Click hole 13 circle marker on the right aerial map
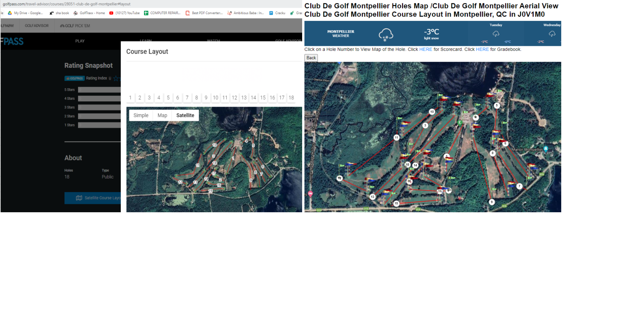 372,197
